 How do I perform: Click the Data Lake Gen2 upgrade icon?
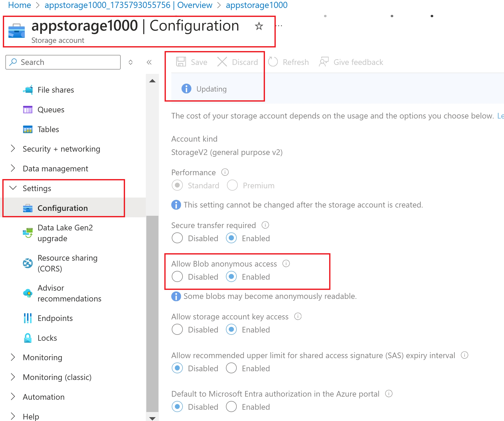(x=28, y=233)
